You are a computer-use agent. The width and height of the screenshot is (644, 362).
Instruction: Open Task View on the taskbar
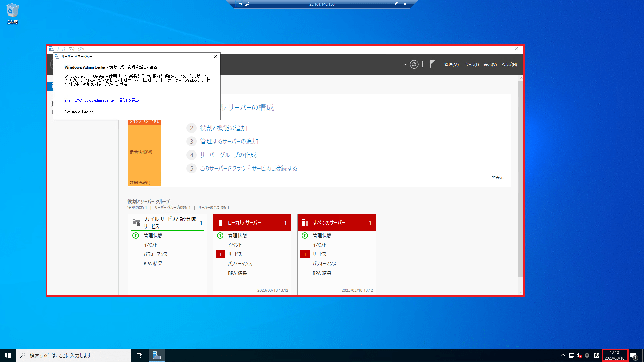[x=140, y=355]
